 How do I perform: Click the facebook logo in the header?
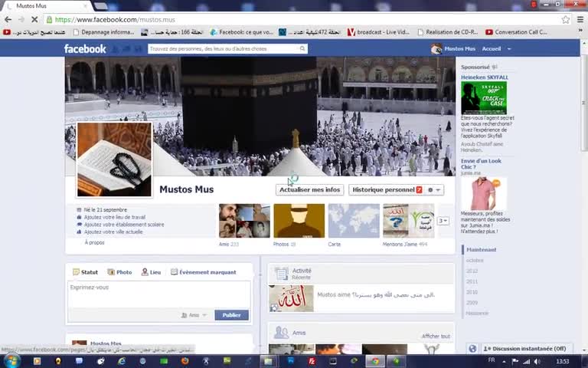point(85,49)
